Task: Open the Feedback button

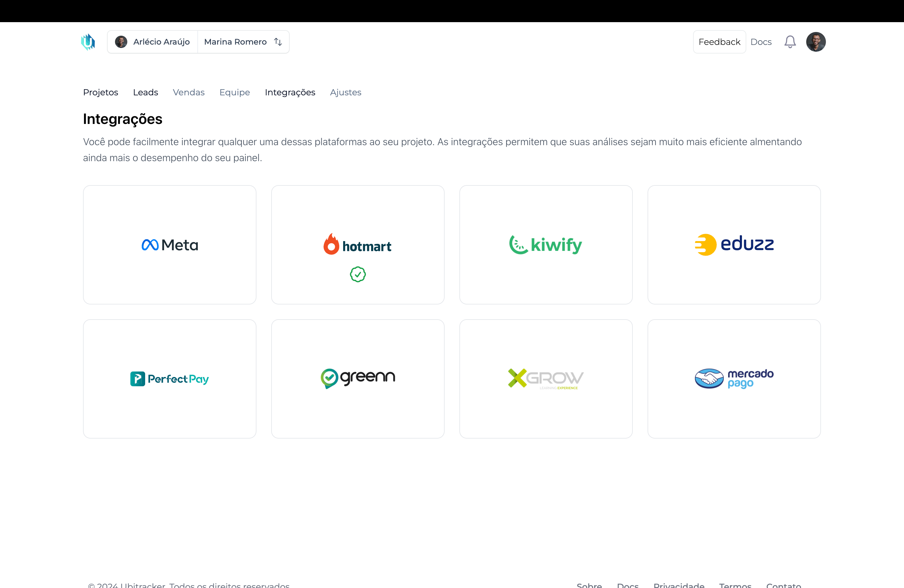Action: [x=720, y=42]
